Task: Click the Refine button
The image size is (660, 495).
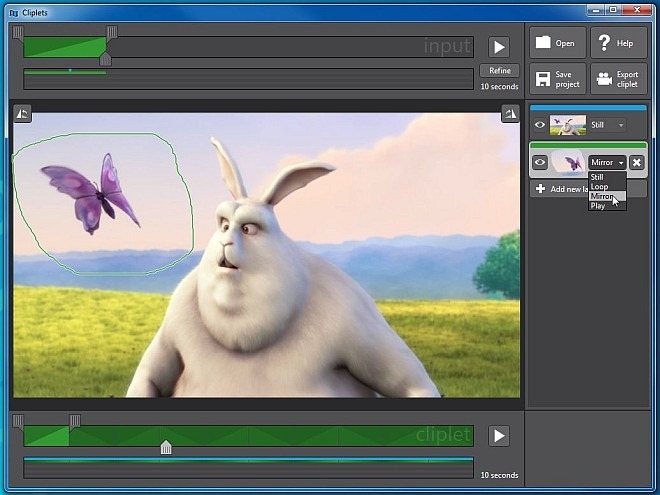Action: tap(500, 71)
